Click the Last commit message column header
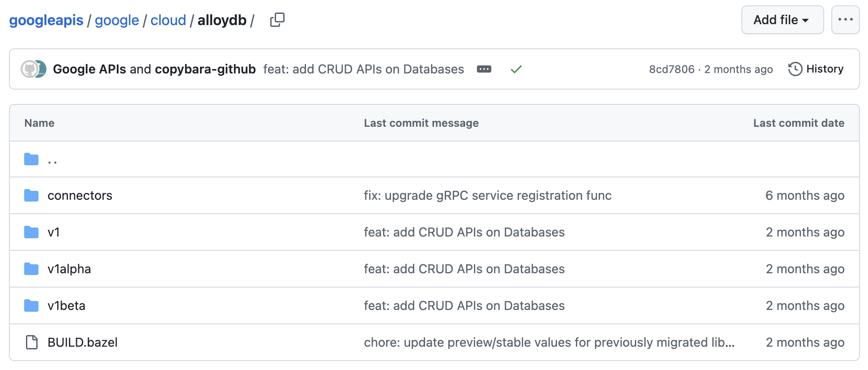Viewport: 868px width, 370px height. click(x=421, y=123)
